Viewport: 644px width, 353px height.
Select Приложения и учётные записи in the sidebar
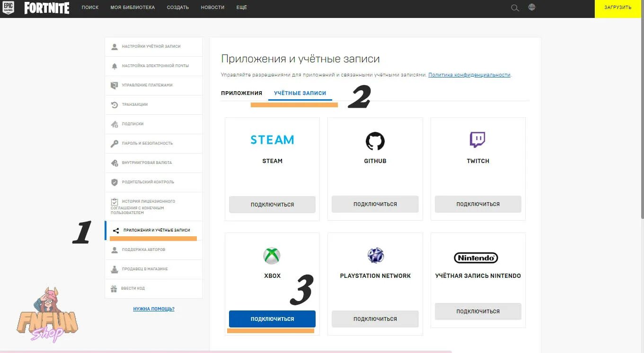click(154, 231)
